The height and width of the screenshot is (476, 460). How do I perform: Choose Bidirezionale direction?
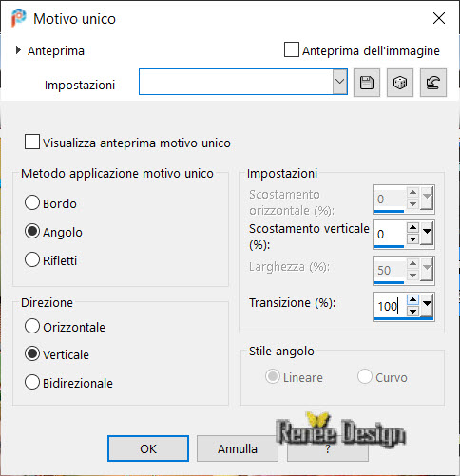(x=32, y=382)
